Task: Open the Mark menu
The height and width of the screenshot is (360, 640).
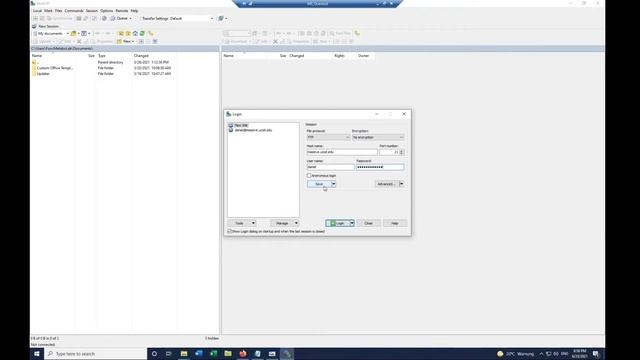Action: [48, 11]
